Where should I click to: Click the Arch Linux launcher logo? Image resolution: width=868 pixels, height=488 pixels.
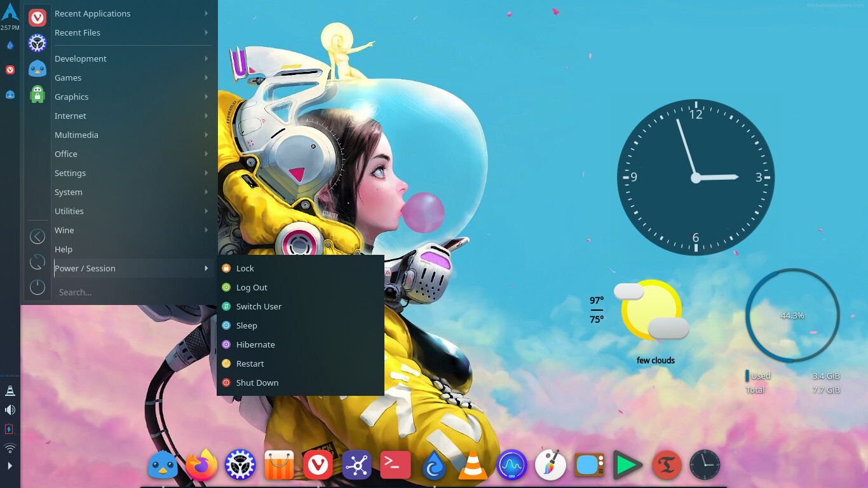(x=10, y=11)
